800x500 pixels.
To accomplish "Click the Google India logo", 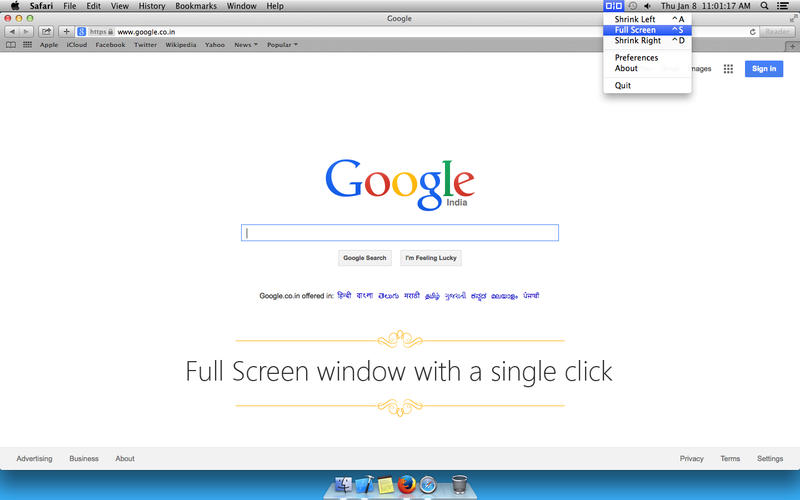I will (x=400, y=184).
